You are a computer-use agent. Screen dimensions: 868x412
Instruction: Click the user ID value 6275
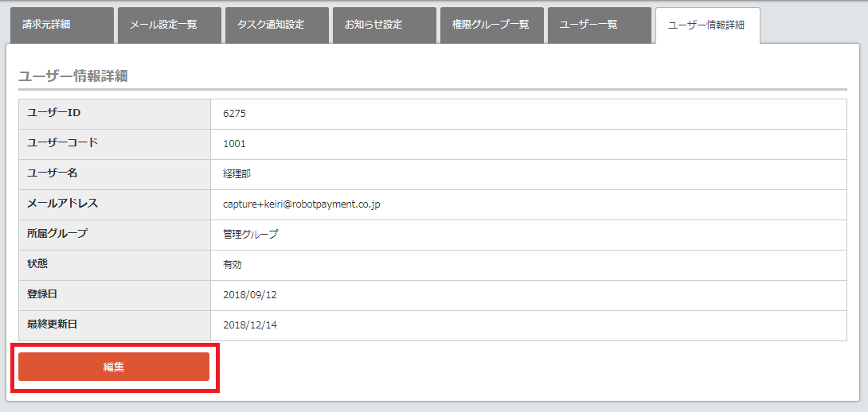pyautogui.click(x=234, y=114)
